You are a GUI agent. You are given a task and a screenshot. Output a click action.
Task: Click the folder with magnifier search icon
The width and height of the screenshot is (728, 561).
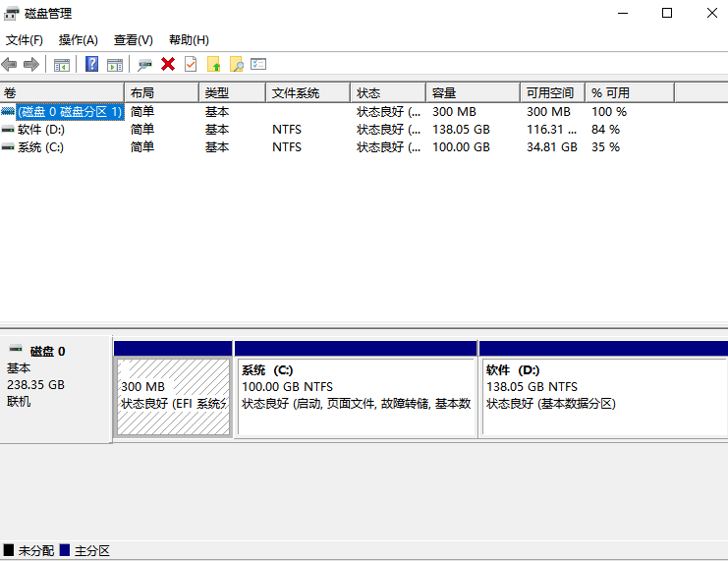click(236, 64)
